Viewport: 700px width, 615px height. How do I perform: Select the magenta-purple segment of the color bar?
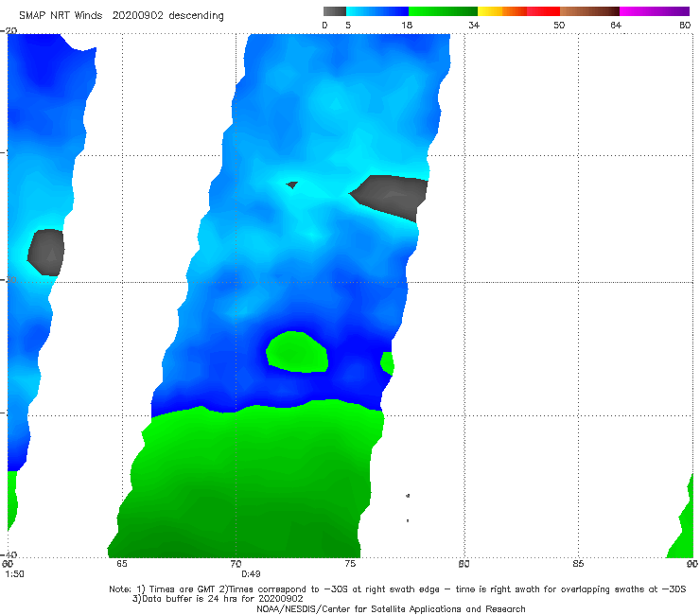655,11
